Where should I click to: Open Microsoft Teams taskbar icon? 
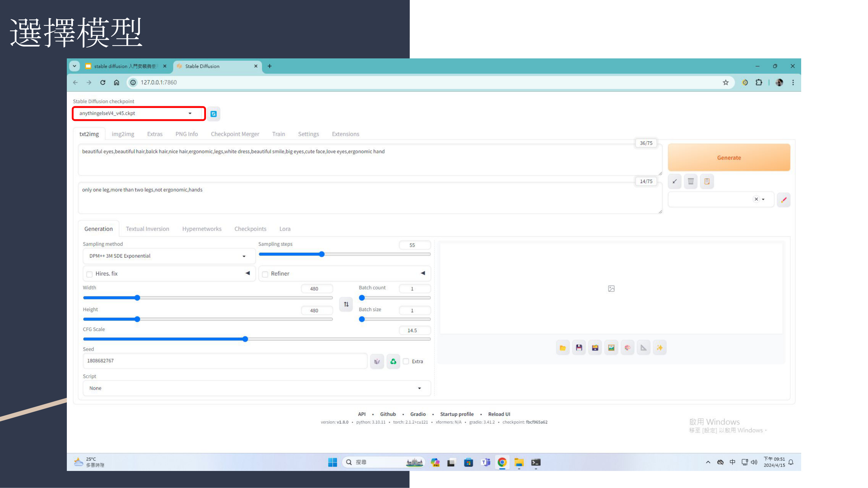(x=486, y=462)
